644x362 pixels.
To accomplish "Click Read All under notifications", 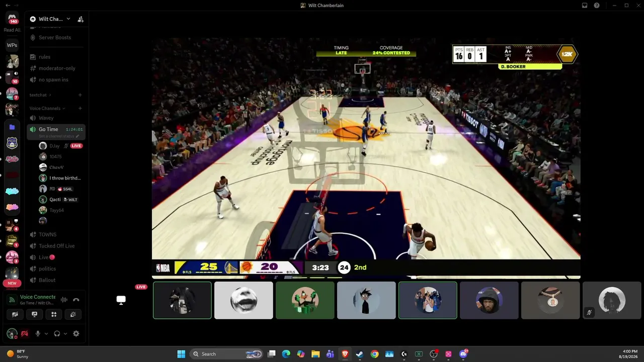I will coord(12,30).
